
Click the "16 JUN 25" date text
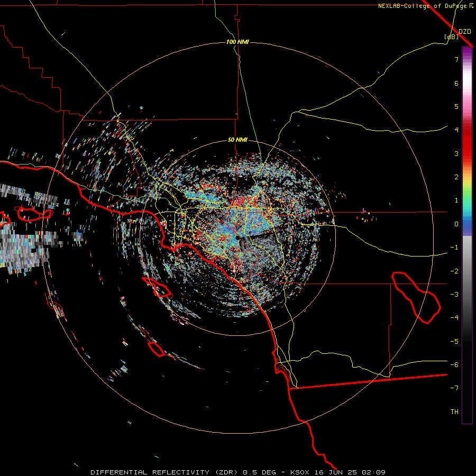point(336,472)
